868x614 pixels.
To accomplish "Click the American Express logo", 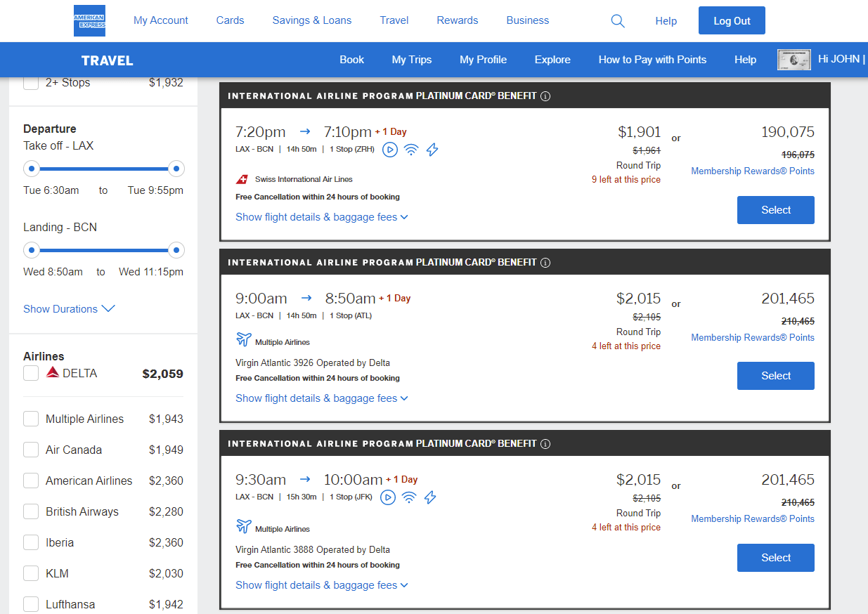I will coord(89,20).
